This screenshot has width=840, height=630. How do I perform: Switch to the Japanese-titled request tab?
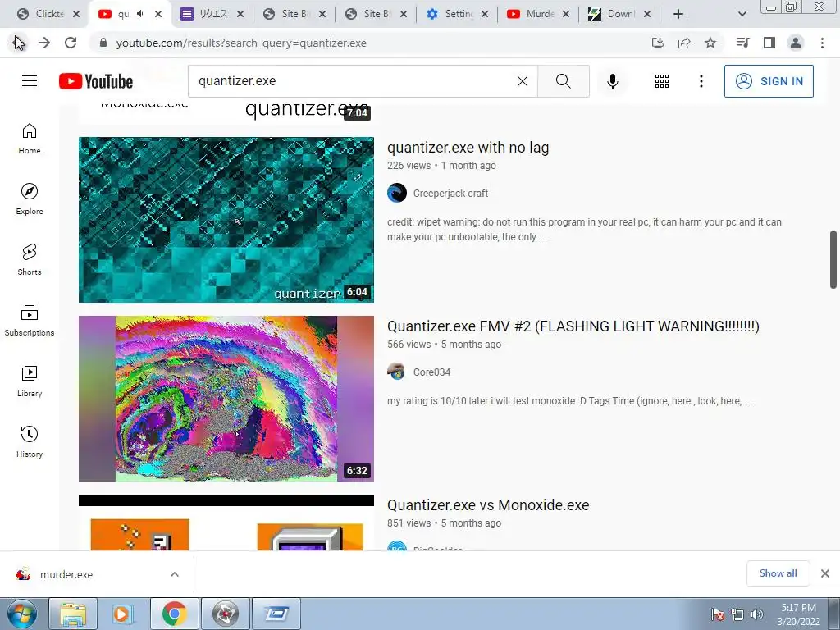coord(212,14)
